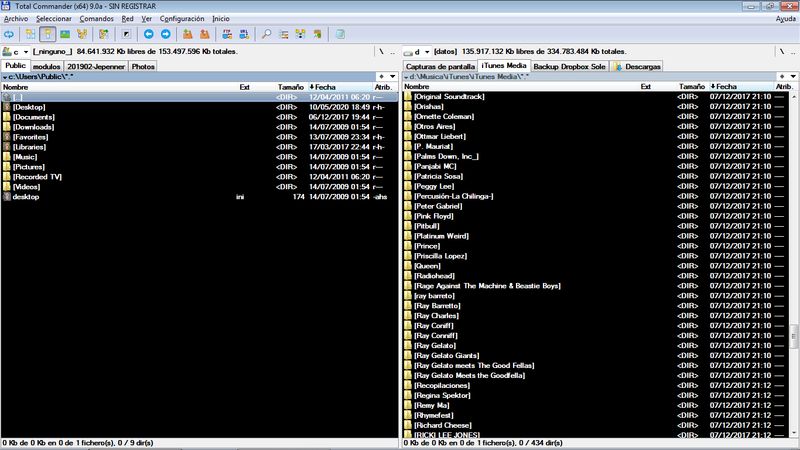Switch to the Photos tab
800x450 pixels.
[x=143, y=67]
